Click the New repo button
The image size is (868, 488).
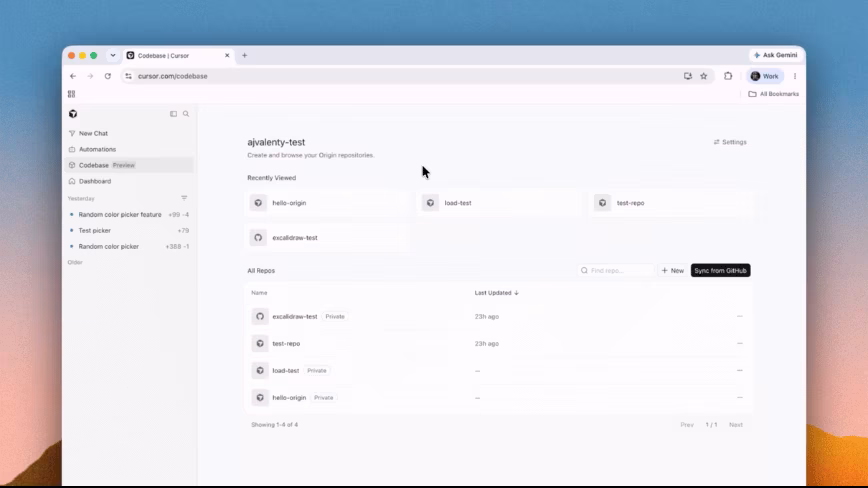coord(673,271)
